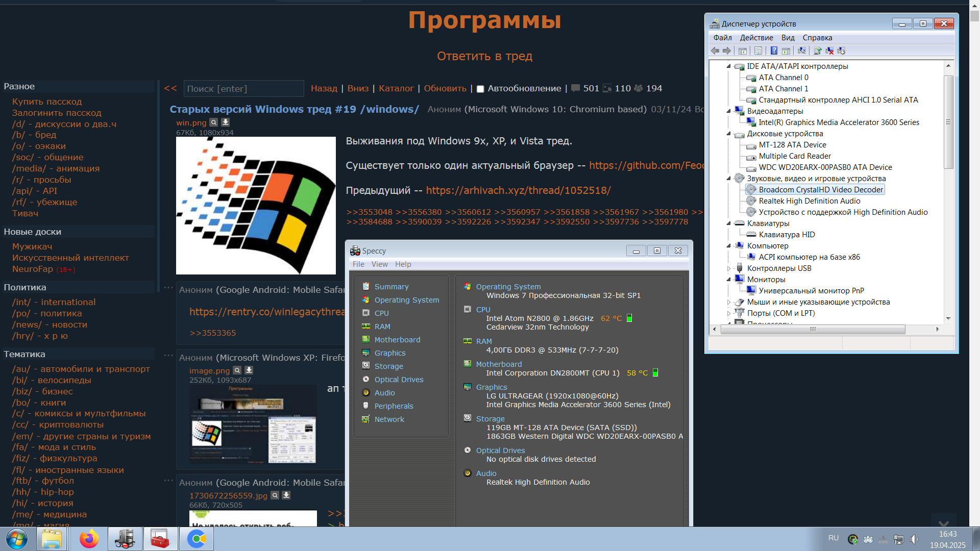This screenshot has height=551, width=980.
Task: Click the Поиск search input field
Action: click(243, 89)
